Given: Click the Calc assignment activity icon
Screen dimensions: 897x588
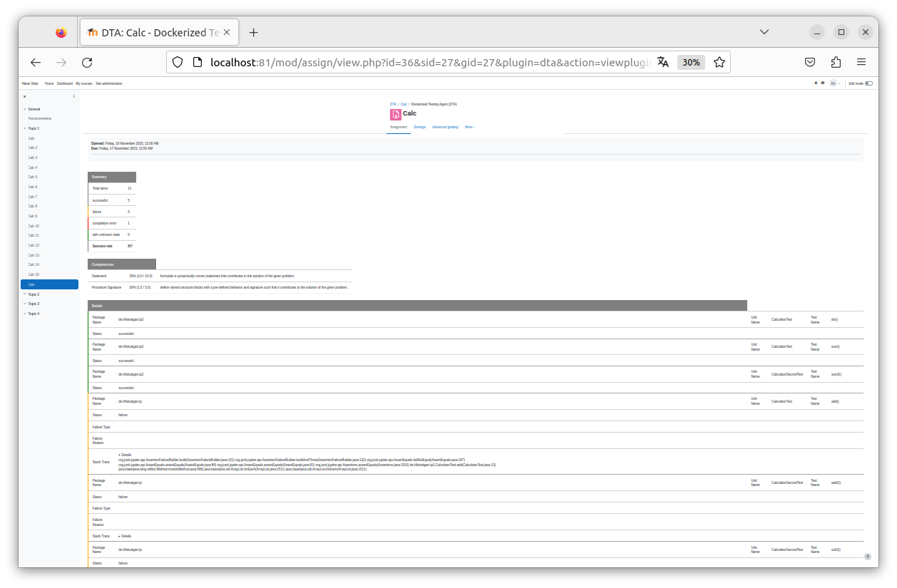Looking at the screenshot, I should click(395, 114).
